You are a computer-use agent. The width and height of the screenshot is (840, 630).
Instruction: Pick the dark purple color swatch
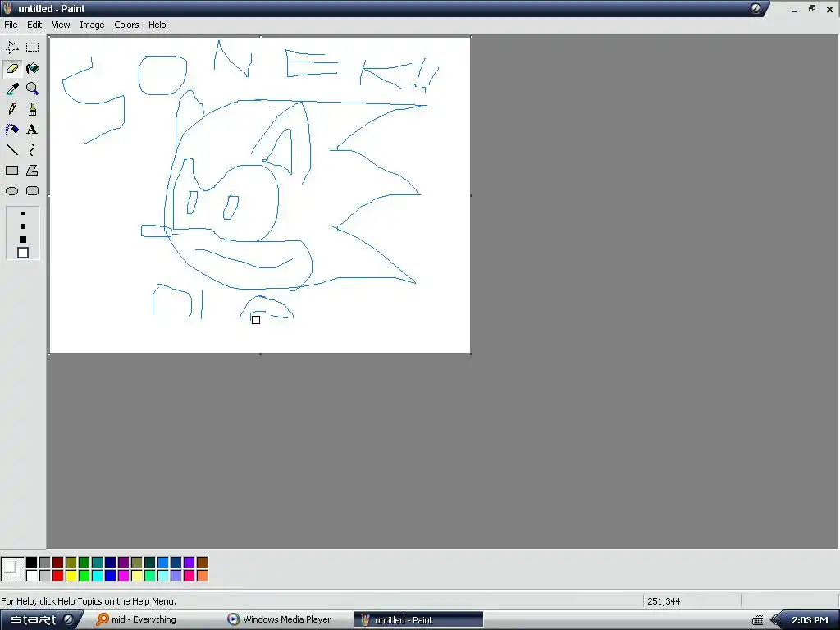point(123,562)
